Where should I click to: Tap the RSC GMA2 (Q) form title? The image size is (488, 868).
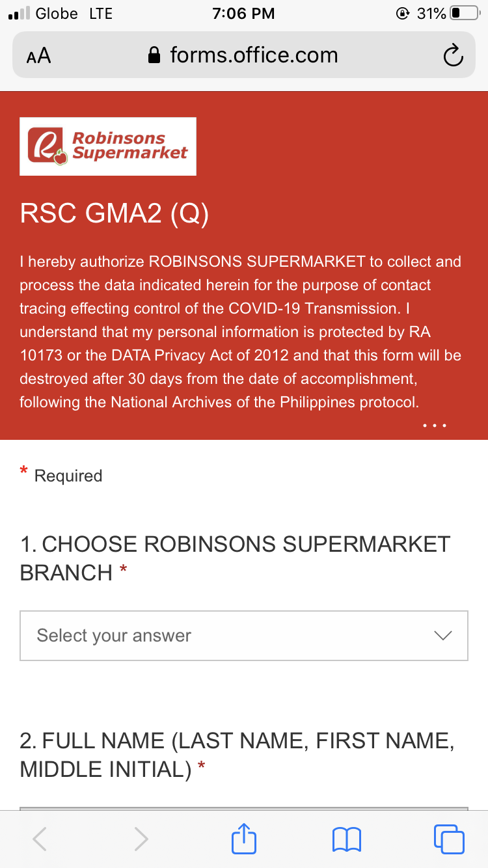coord(115,213)
